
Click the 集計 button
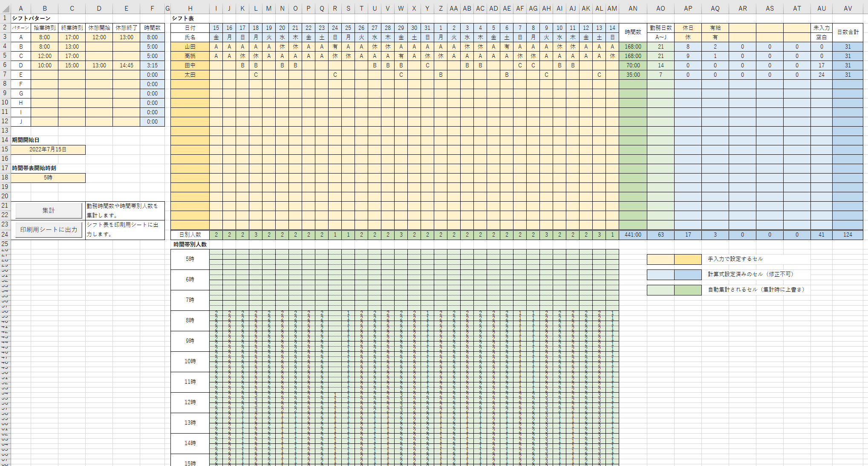(49, 211)
